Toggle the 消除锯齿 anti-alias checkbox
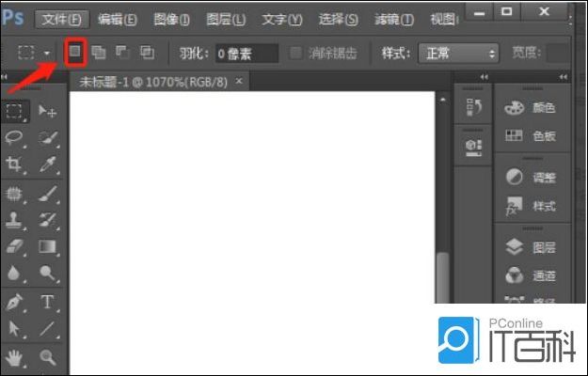Image resolution: width=588 pixels, height=376 pixels. [x=295, y=54]
